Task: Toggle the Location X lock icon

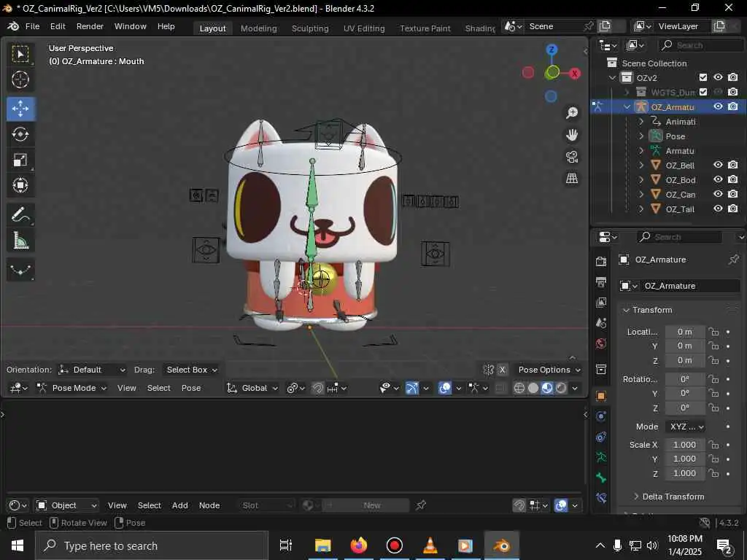Action: click(713, 332)
